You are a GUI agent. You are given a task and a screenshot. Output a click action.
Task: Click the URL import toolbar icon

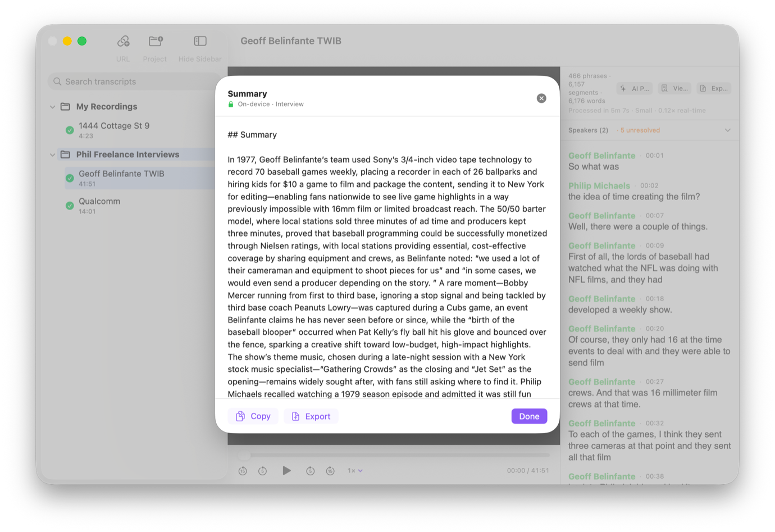pyautogui.click(x=123, y=42)
